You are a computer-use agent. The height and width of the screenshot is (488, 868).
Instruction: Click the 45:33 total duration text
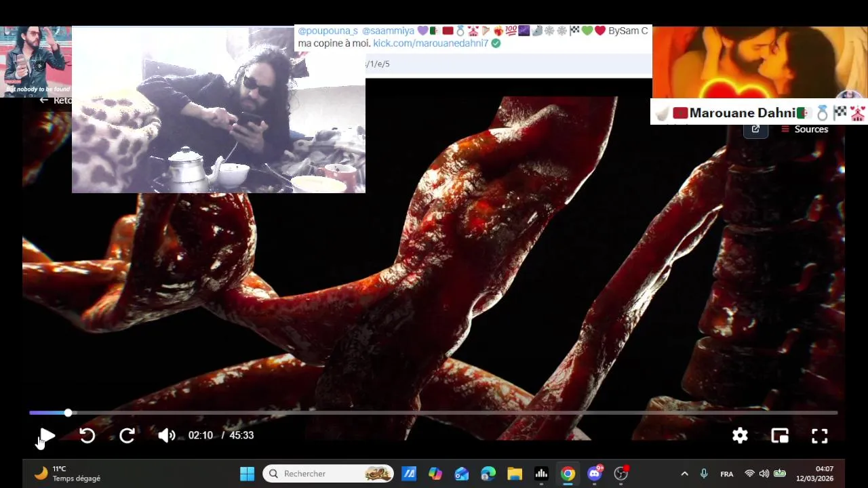click(241, 435)
